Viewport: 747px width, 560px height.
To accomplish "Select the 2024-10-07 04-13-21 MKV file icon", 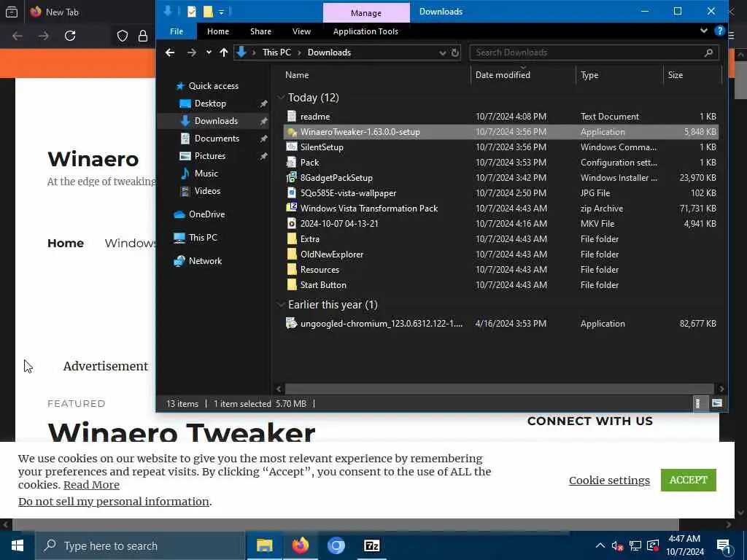I will 292,223.
